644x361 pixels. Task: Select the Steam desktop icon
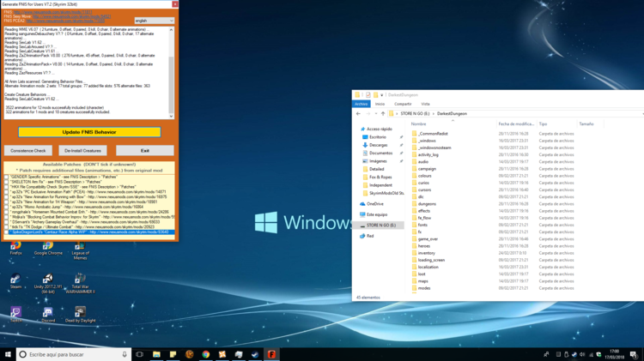pyautogui.click(x=15, y=281)
